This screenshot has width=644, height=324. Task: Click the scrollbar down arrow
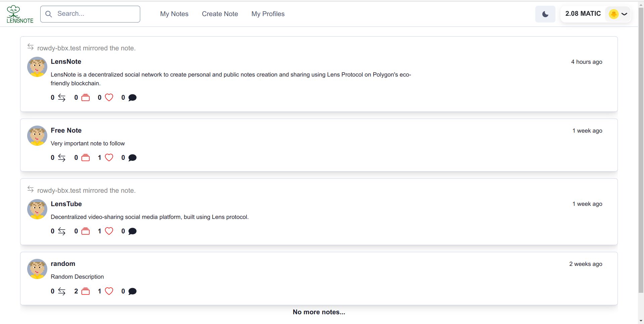pyautogui.click(x=641, y=321)
